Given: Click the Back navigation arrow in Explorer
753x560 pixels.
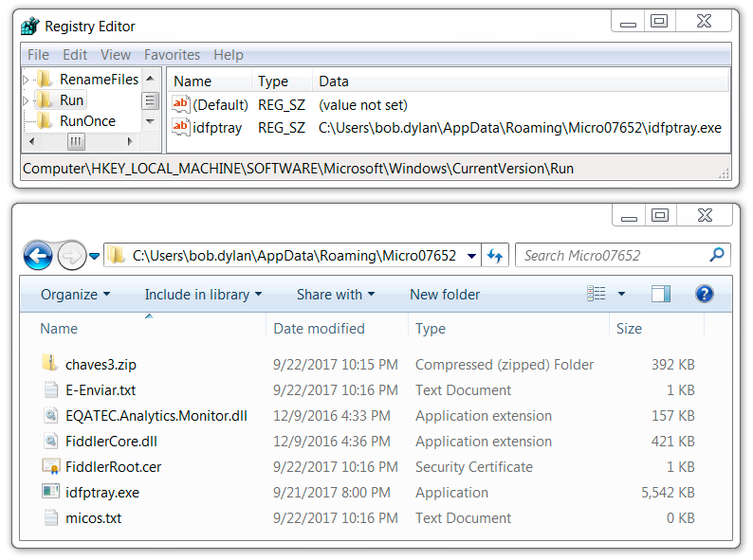Looking at the screenshot, I should point(38,255).
